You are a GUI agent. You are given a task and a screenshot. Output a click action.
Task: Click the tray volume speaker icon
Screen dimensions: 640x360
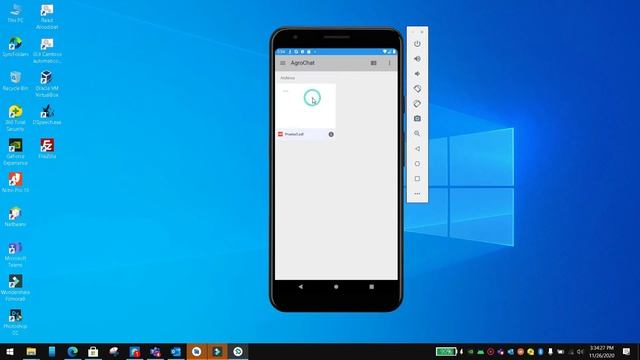pos(580,351)
